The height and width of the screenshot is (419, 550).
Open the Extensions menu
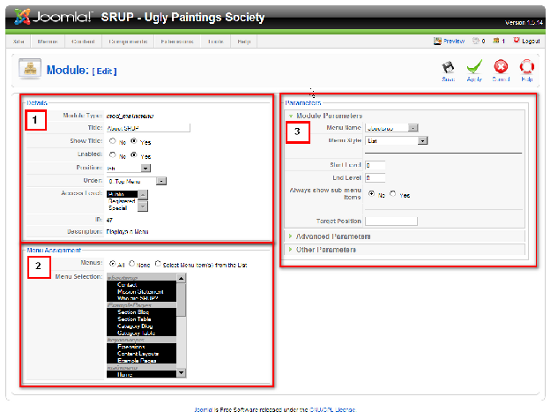pyautogui.click(x=177, y=41)
